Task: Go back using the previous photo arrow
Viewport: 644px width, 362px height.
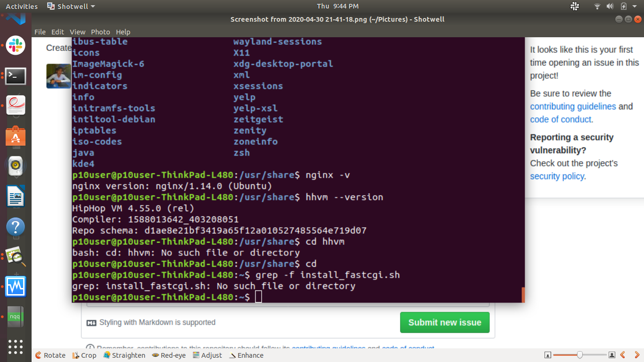Action: tap(622, 355)
